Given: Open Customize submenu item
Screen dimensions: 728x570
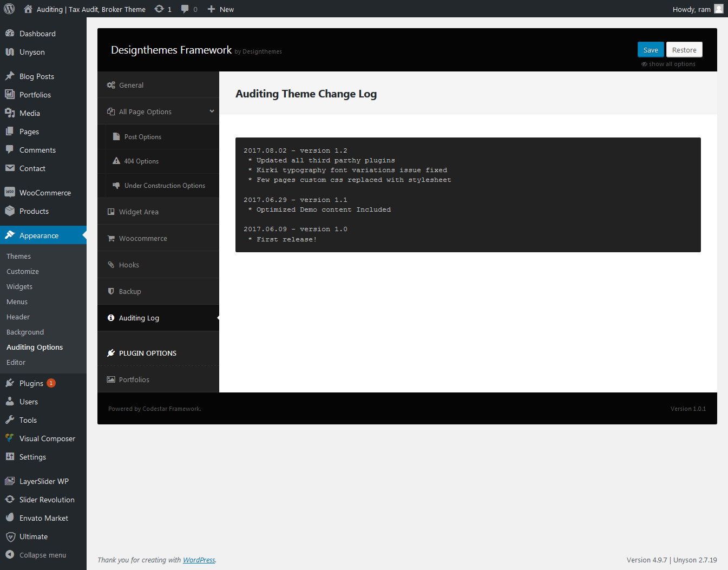Looking at the screenshot, I should (23, 271).
